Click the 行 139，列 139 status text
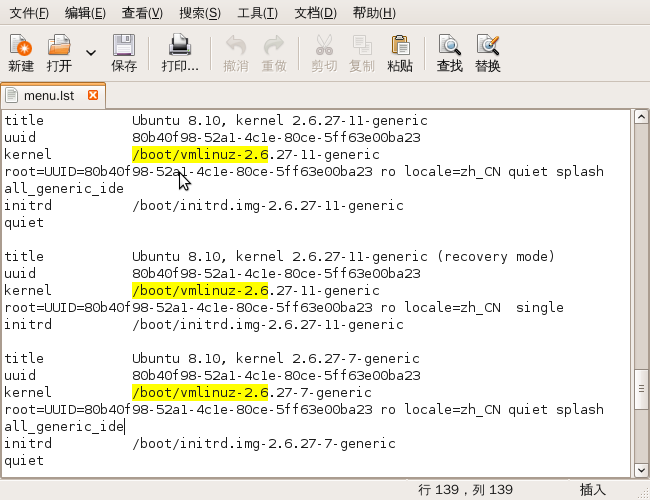650x500 pixels. pyautogui.click(x=465, y=490)
